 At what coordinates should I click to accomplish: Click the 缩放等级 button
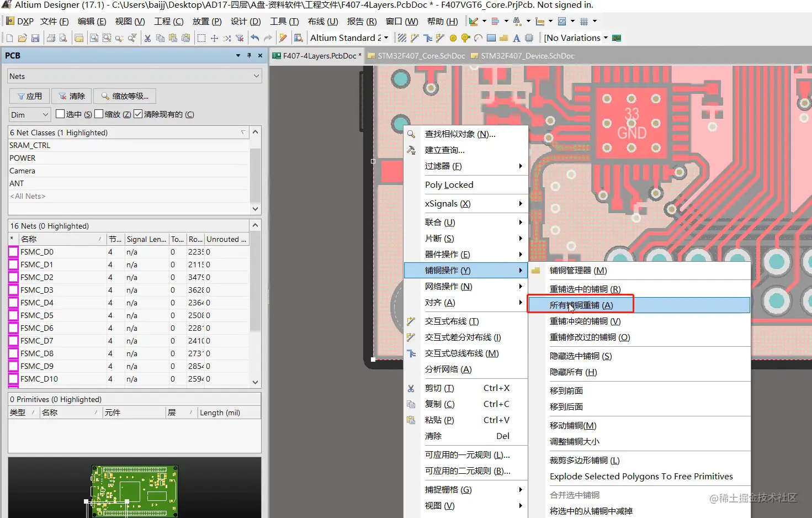pos(125,96)
